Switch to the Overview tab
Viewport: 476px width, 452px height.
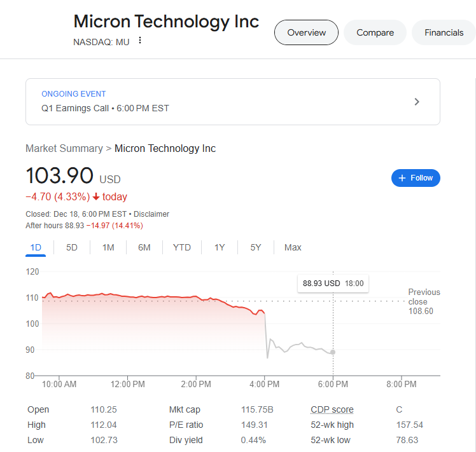click(x=306, y=32)
